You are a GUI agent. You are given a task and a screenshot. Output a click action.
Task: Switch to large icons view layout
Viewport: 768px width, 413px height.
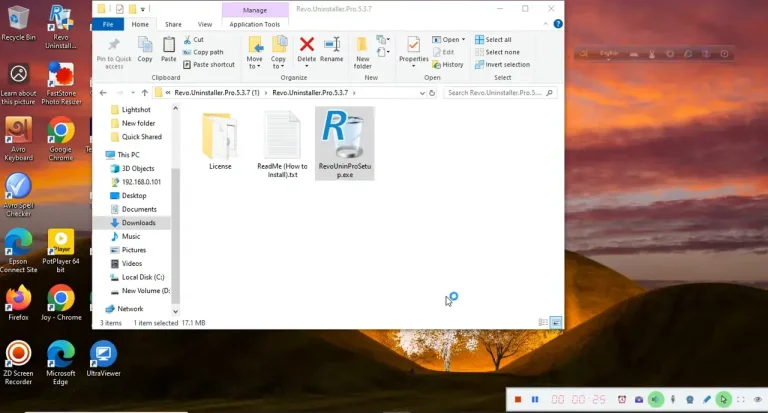click(556, 322)
